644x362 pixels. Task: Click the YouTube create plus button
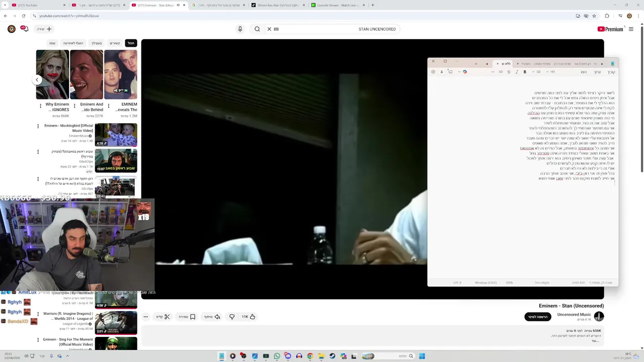44,29
